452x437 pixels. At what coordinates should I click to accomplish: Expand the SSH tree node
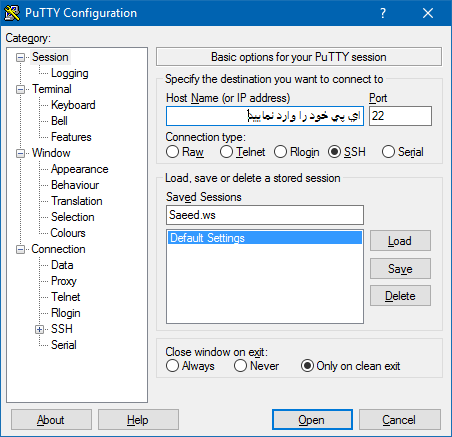39,330
